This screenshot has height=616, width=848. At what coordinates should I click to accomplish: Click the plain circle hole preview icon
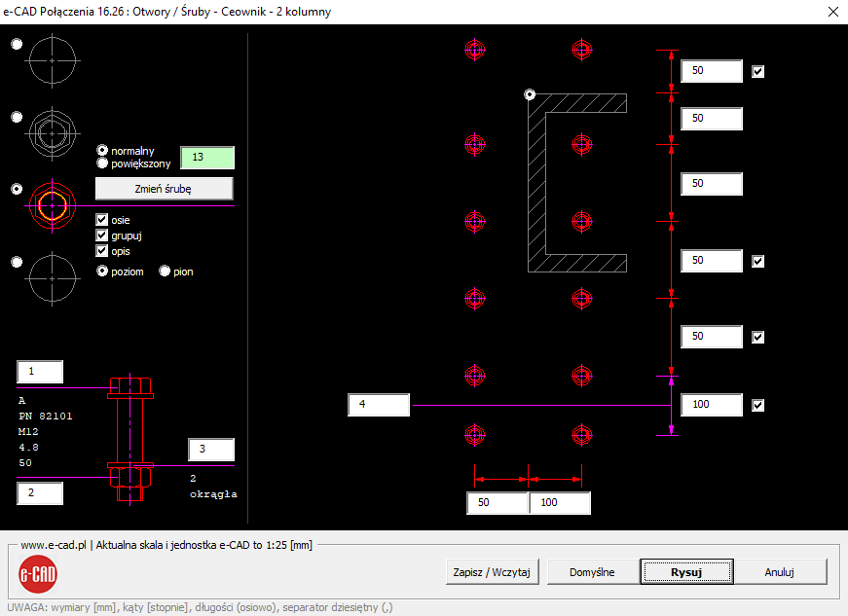point(52,60)
